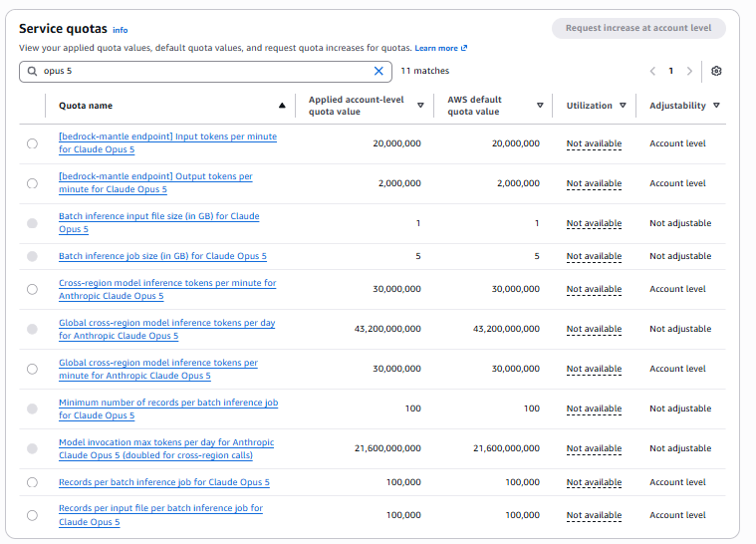The width and height of the screenshot is (756, 544).
Task: Click Not available in Records per batch inference row
Action: click(x=594, y=482)
